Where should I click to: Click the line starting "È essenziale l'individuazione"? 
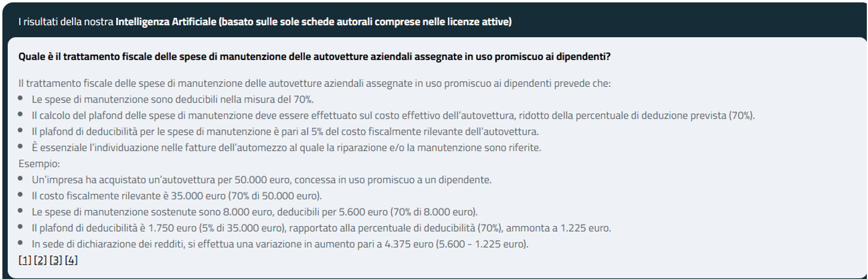[x=287, y=147]
